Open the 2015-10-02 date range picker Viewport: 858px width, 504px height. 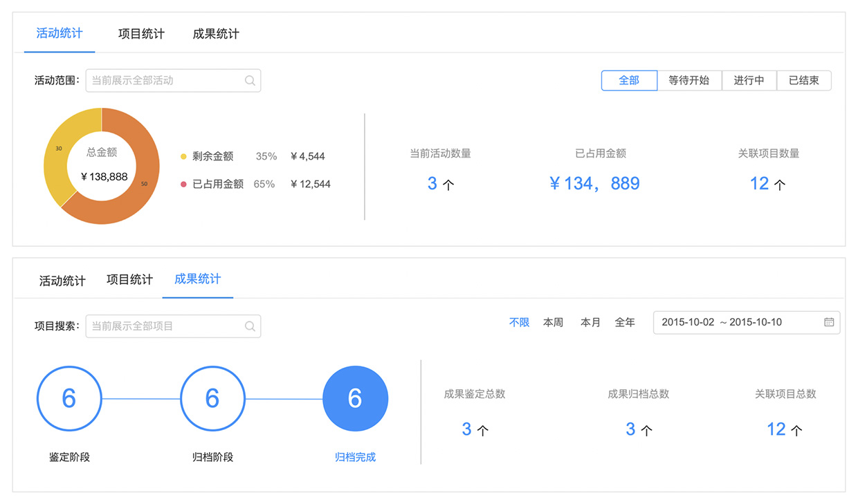[x=733, y=322]
